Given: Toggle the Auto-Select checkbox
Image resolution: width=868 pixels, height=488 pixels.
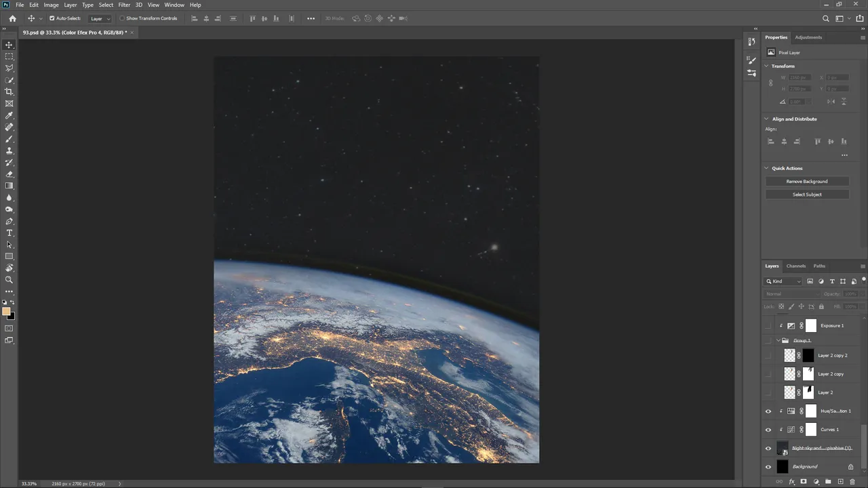Looking at the screenshot, I should pos(52,18).
